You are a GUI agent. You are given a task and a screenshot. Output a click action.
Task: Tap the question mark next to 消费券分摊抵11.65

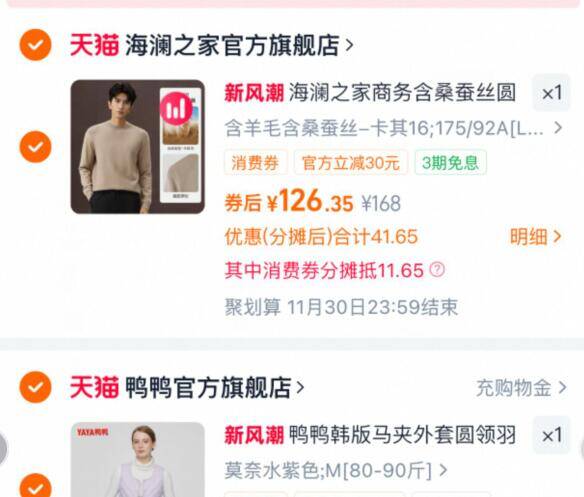coord(437,269)
